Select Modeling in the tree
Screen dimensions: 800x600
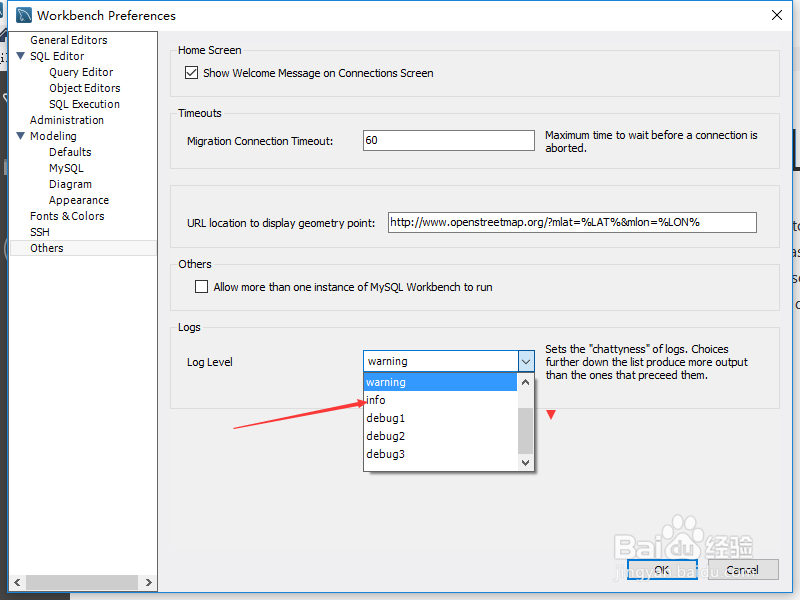pyautogui.click(x=53, y=136)
